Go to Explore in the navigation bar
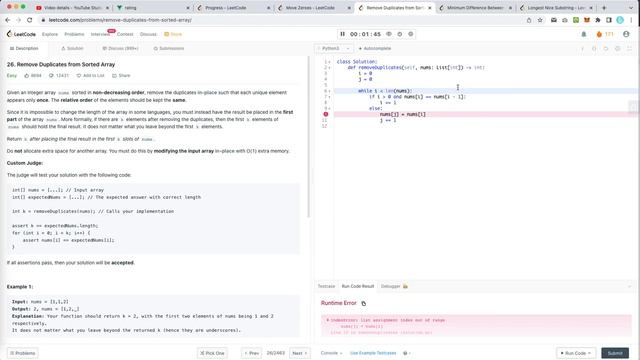Screen dimensions: 640x360 tap(50, 34)
